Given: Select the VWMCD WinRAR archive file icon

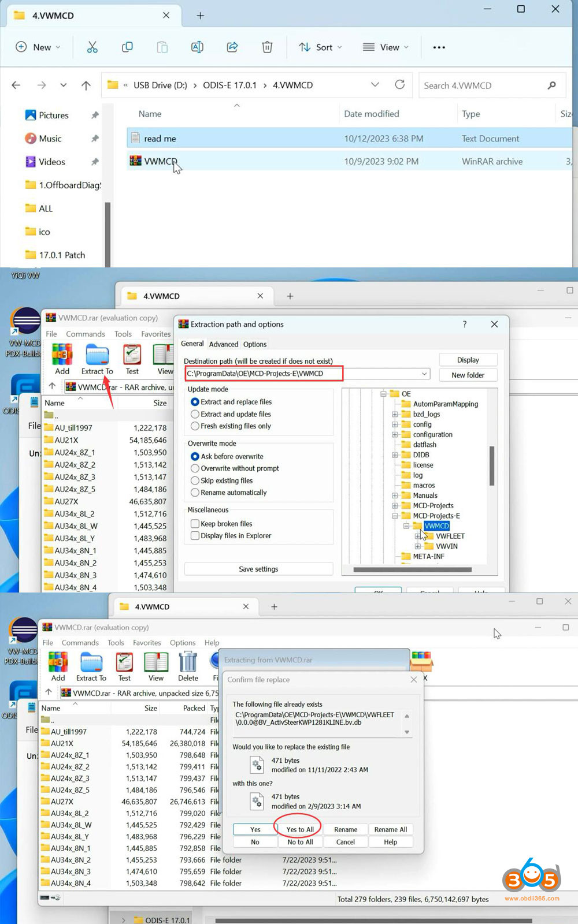Looking at the screenshot, I should [x=135, y=161].
